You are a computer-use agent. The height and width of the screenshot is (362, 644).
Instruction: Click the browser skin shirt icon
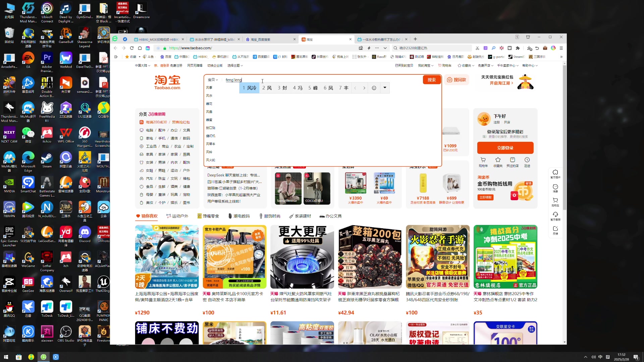[528, 37]
